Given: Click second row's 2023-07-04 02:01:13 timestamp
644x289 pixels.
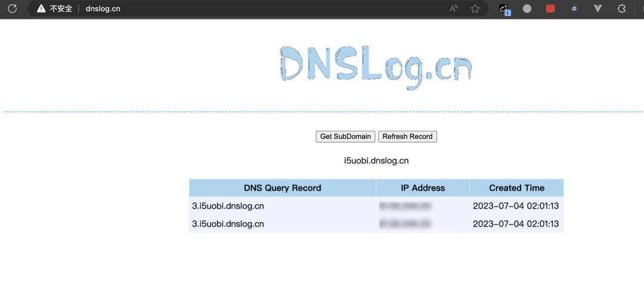Looking at the screenshot, I should pos(516,224).
